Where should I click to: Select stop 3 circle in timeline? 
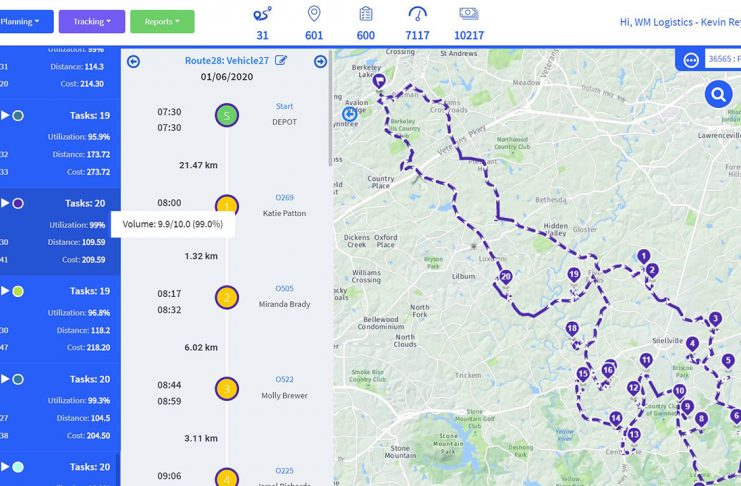click(x=227, y=389)
